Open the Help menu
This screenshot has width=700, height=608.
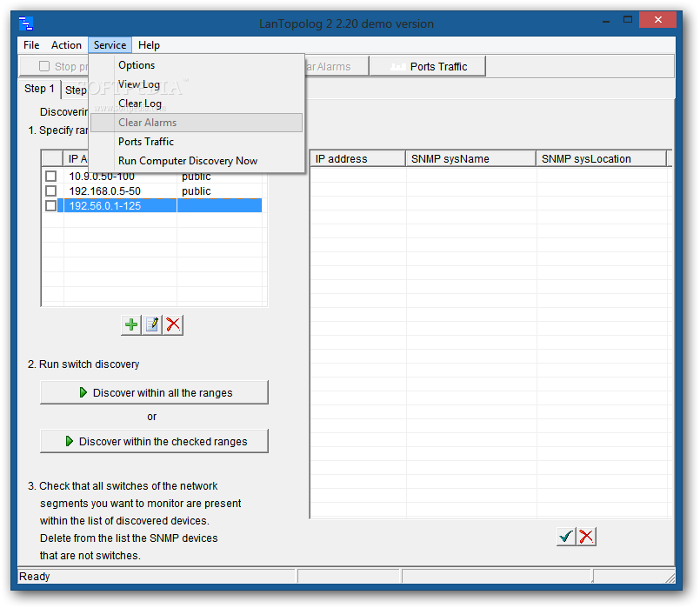(149, 45)
